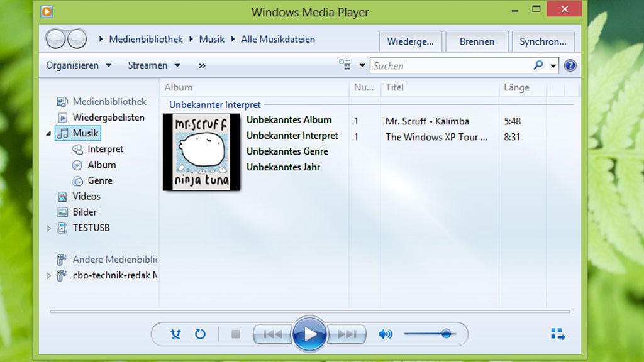
Task: Navigate to Medienbibliothek via the breadcrumb
Action: (145, 38)
